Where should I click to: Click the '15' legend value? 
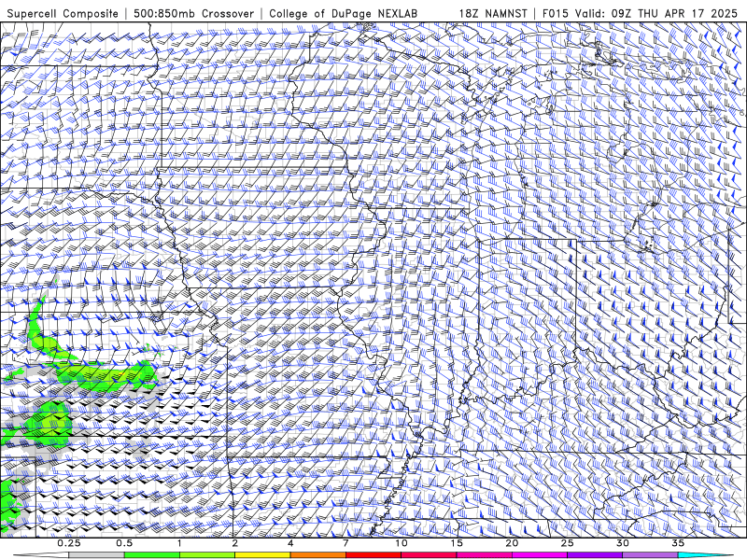[x=457, y=543]
